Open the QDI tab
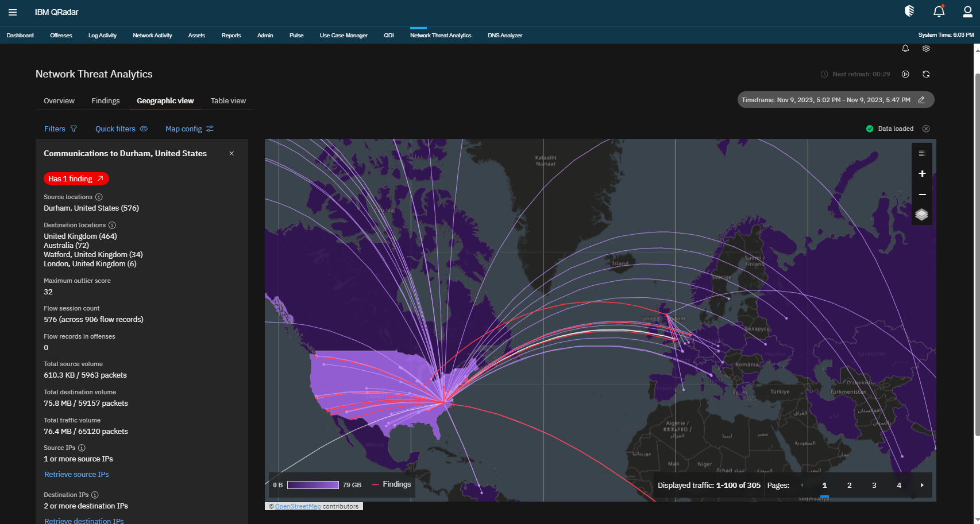This screenshot has width=980, height=524. click(x=389, y=36)
